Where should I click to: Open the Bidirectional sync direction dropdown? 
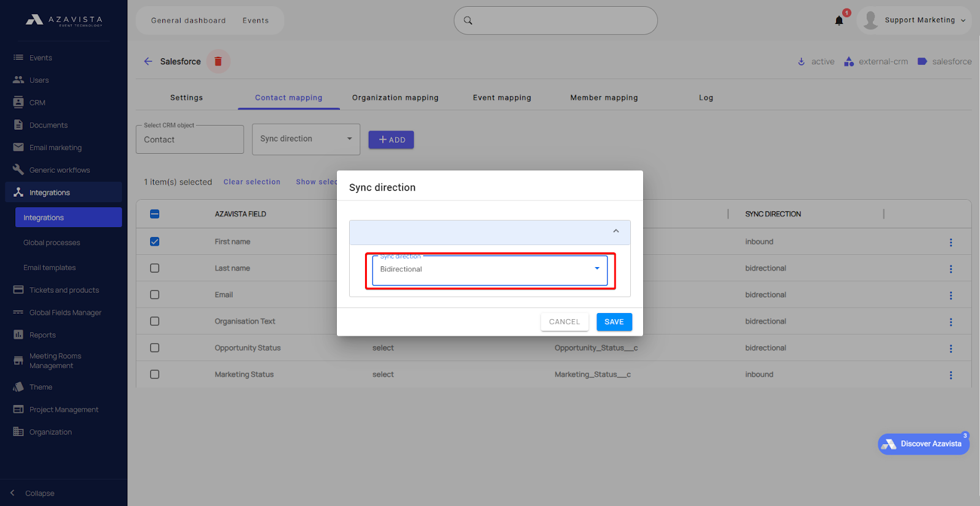tap(490, 270)
